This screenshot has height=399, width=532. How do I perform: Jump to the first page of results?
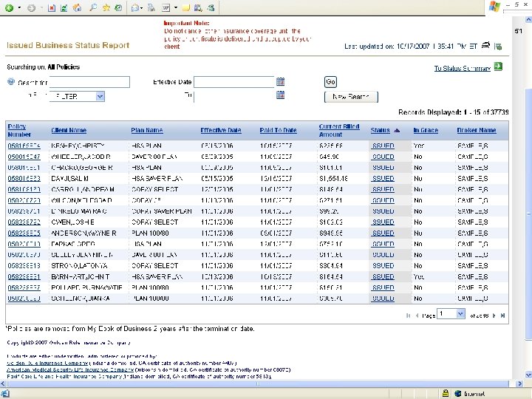(408, 316)
